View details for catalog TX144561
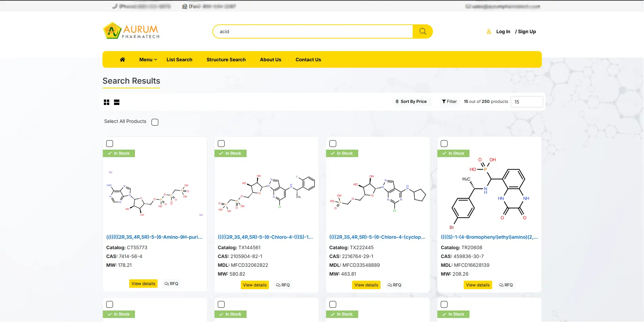Screen dimensions: 644x322 (255, 285)
